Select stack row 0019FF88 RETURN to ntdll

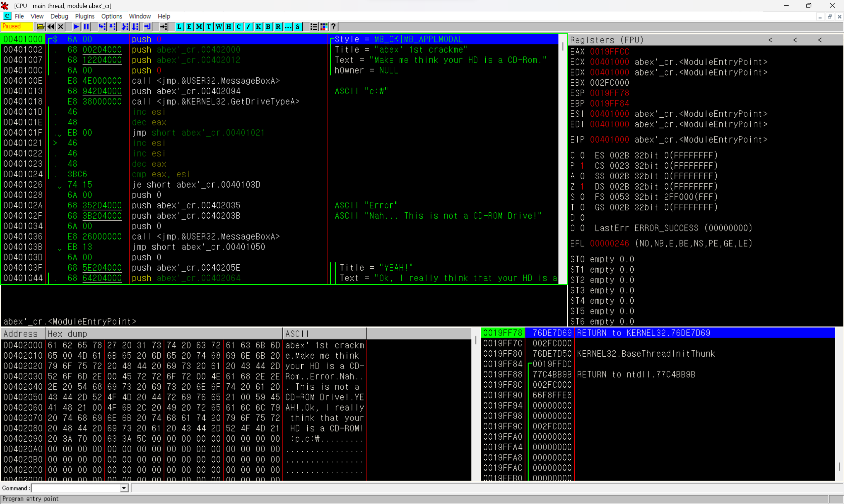coord(657,374)
